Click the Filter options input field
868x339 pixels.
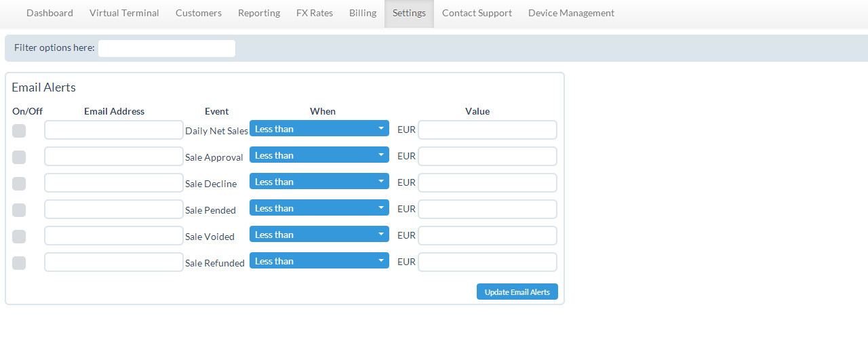167,48
